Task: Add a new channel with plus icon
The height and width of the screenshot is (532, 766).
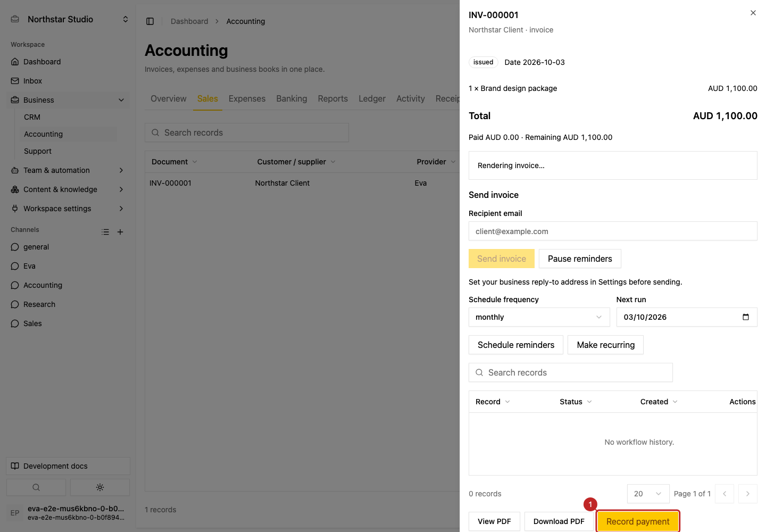Action: (x=120, y=232)
